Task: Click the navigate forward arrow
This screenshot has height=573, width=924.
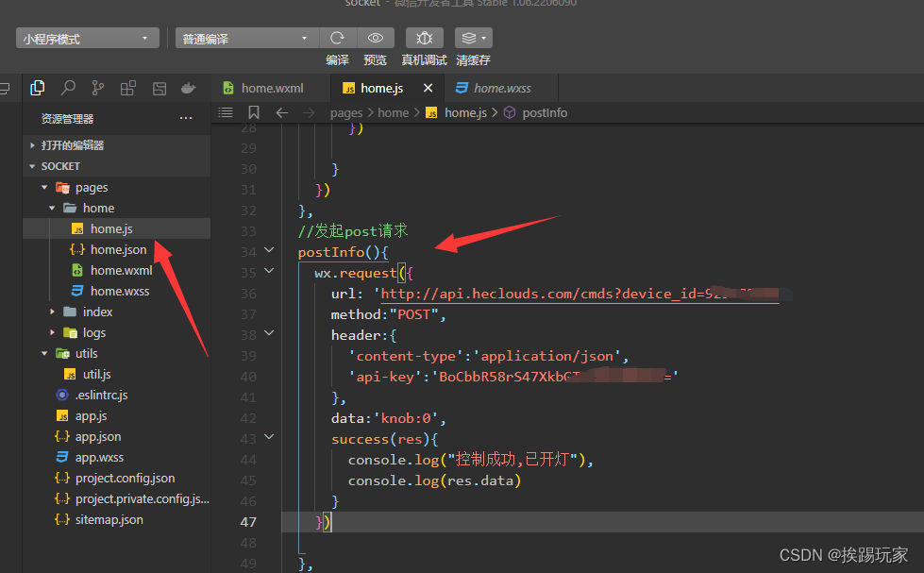Action: 309,112
